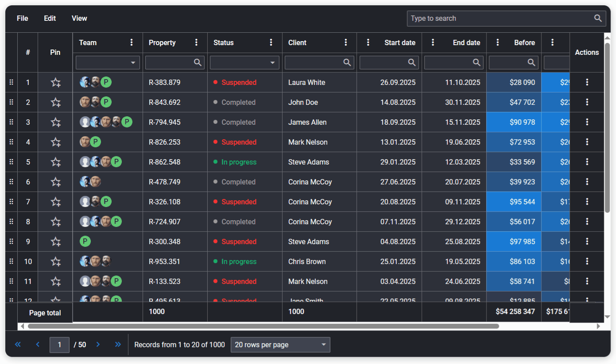The width and height of the screenshot is (616, 364).
Task: Open the Team column options menu
Action: 132,42
